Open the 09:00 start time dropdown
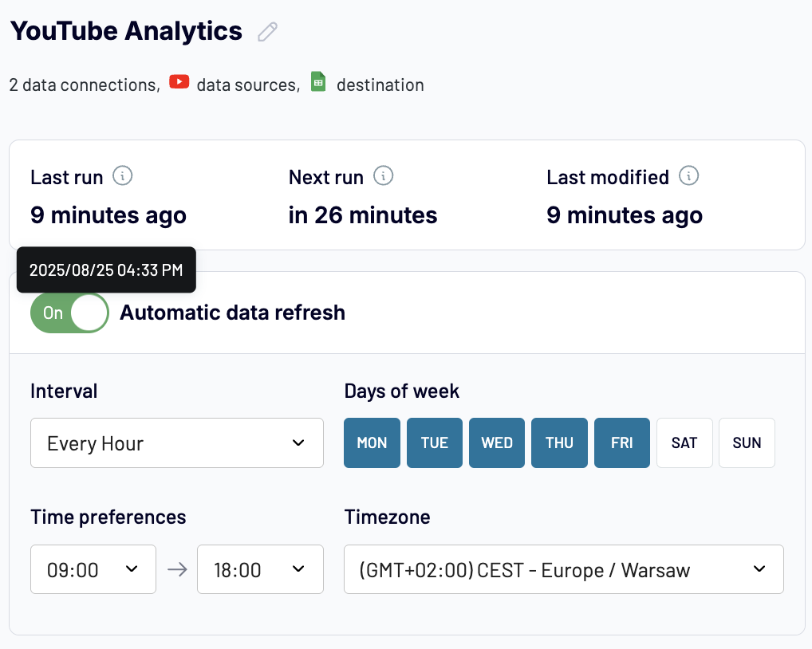 coord(93,569)
